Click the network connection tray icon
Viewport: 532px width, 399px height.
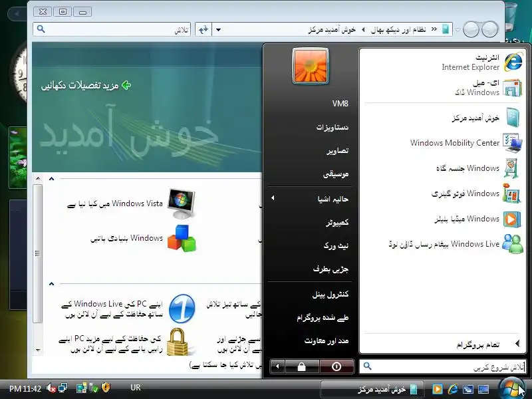[63, 388]
